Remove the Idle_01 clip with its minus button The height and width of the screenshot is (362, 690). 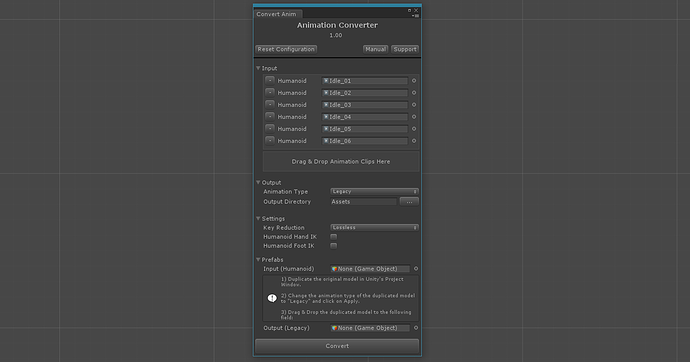270,80
